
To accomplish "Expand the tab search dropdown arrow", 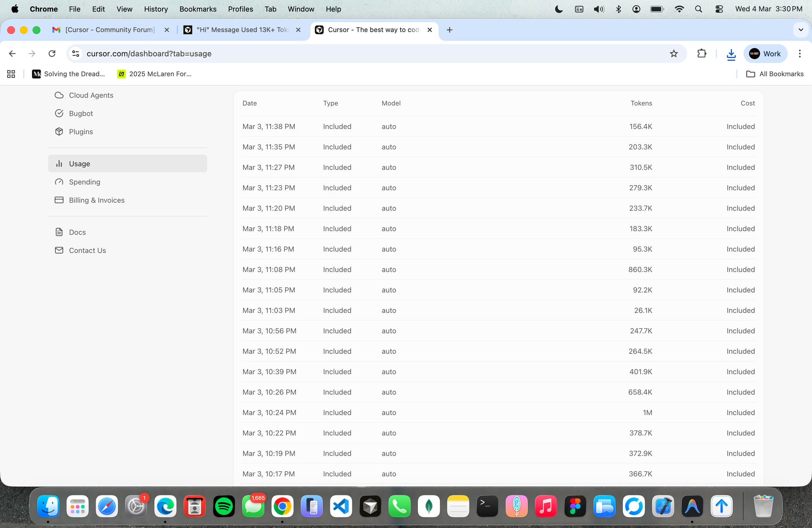I will click(801, 30).
